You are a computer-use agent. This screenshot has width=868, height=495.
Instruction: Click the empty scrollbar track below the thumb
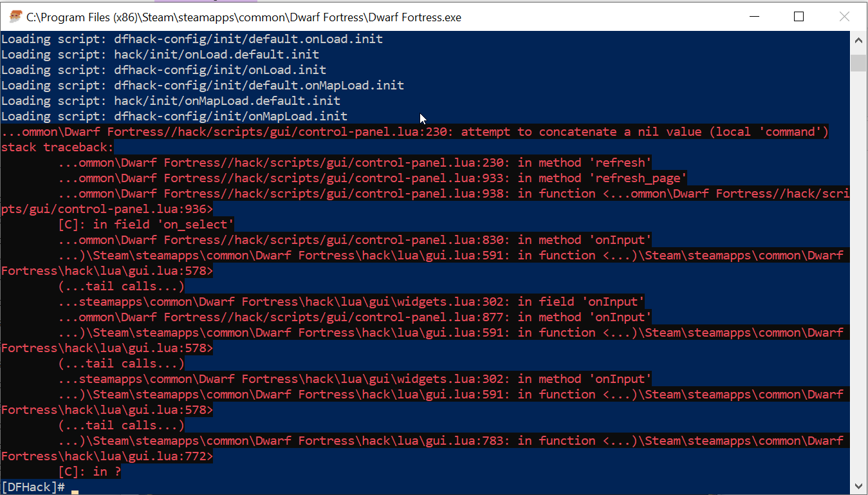[x=858, y=257]
